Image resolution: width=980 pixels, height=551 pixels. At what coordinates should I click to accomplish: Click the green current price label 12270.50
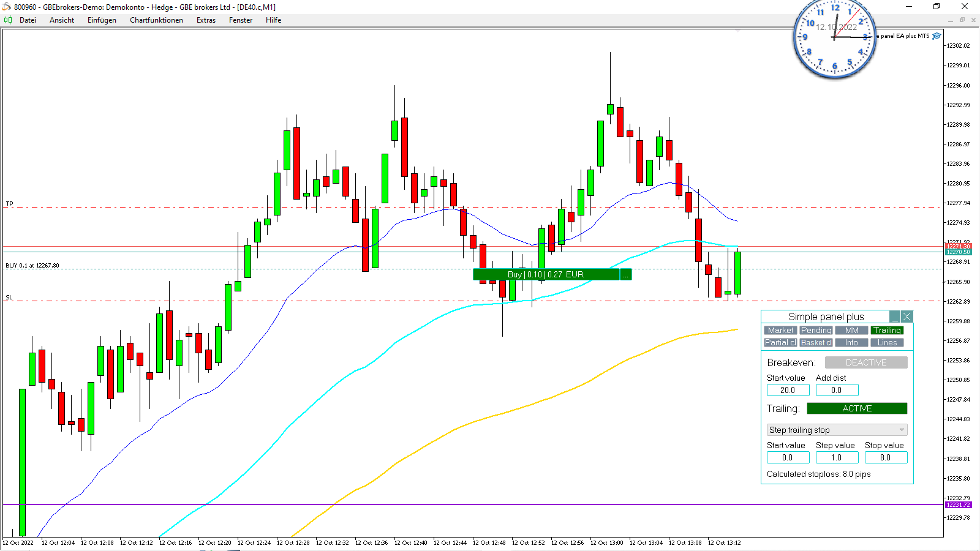tap(958, 252)
